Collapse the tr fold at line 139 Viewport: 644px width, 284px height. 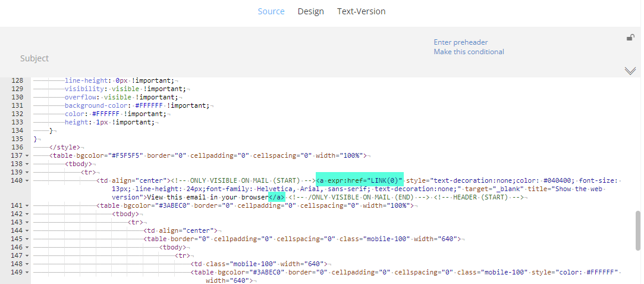pos(28,172)
